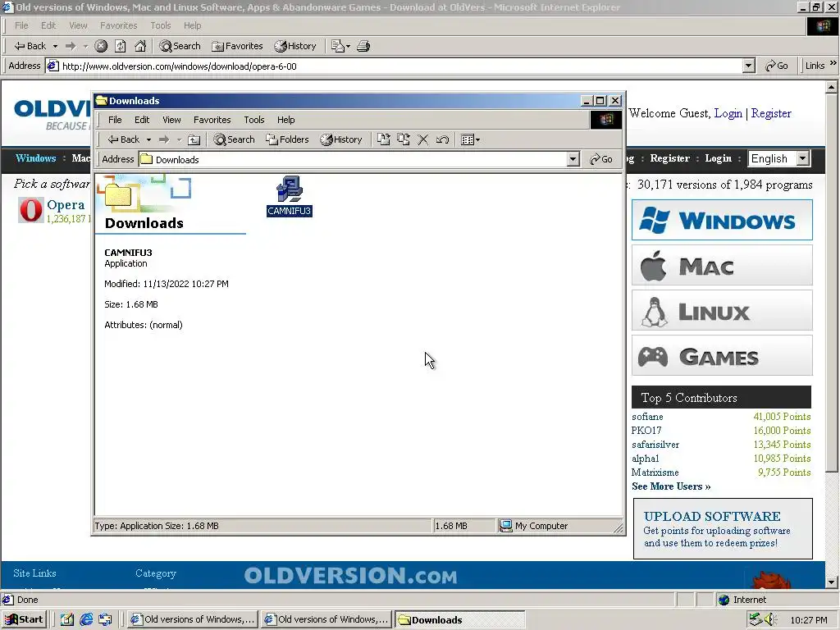
Task: Click Back in the Downloads window toolbar
Action: click(124, 139)
